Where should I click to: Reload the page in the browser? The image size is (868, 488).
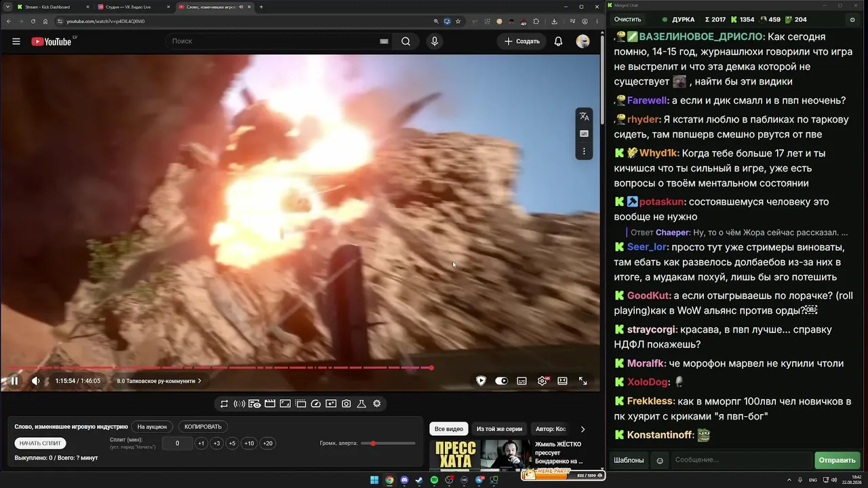pos(33,21)
